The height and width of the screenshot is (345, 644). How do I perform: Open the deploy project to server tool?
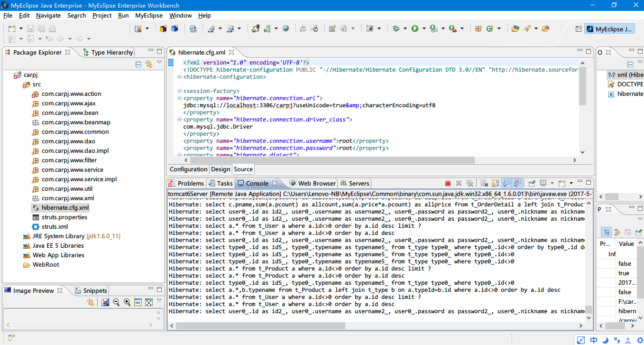256,29
